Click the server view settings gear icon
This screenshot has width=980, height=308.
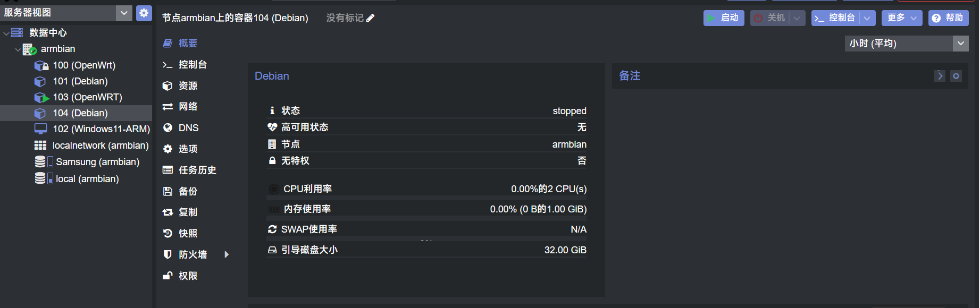coord(144,13)
